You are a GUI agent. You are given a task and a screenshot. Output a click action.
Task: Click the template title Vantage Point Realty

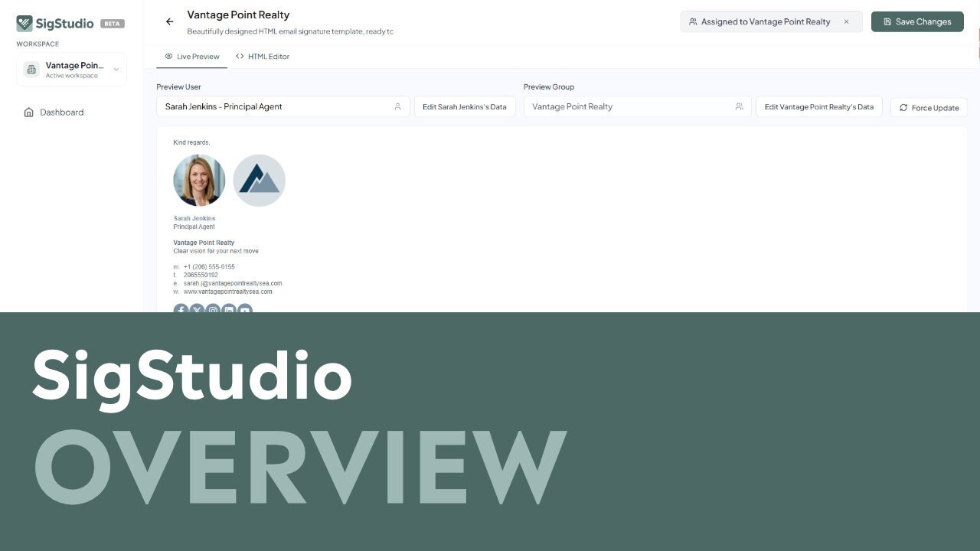238,15
